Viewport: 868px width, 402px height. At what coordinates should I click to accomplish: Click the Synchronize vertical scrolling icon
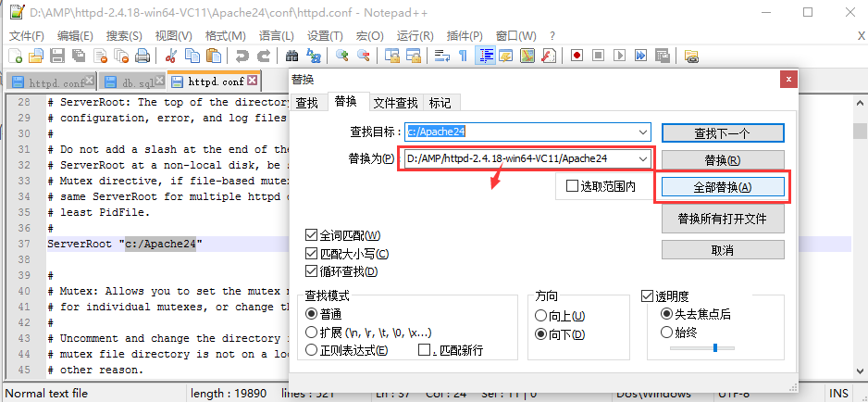click(392, 56)
